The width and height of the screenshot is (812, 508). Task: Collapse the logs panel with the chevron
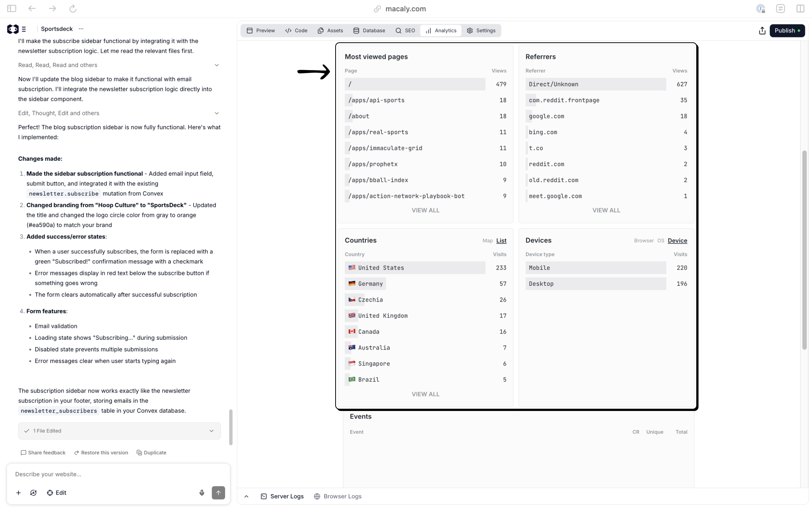246,496
